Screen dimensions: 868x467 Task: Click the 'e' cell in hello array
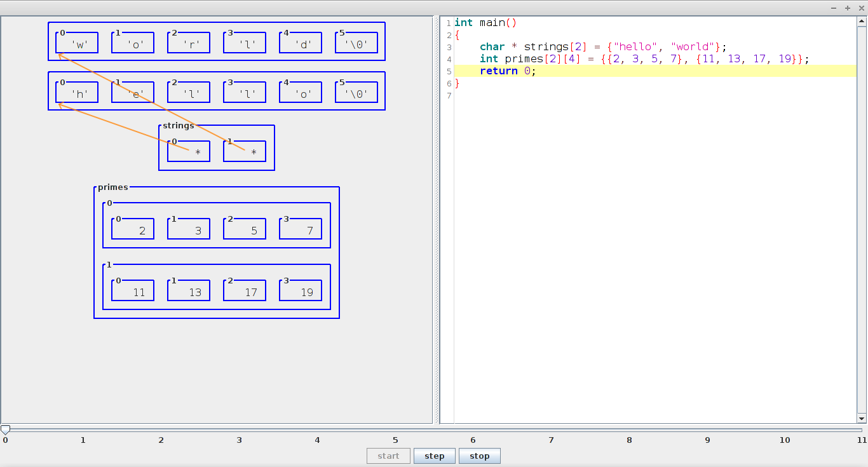click(x=133, y=92)
